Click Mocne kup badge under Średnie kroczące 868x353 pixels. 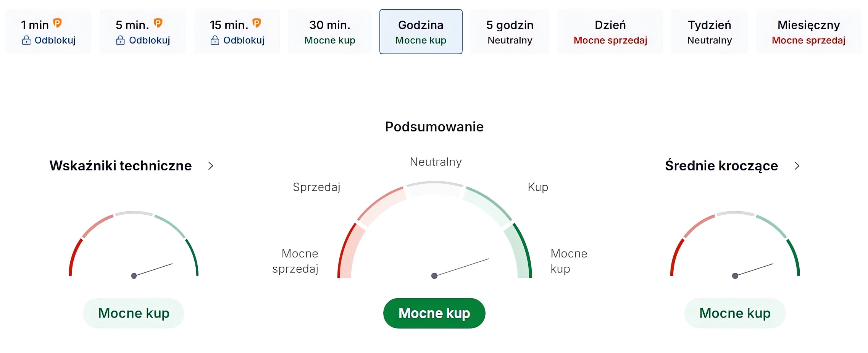pos(735,313)
